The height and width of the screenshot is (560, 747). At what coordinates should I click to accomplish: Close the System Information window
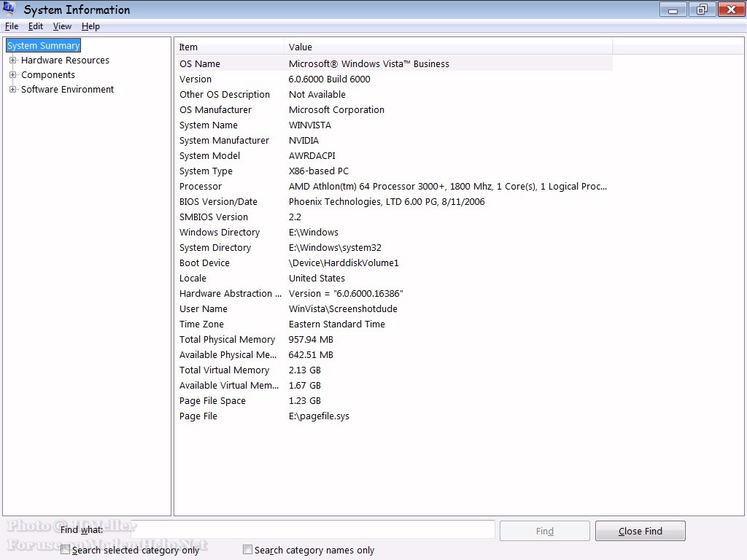click(x=731, y=9)
